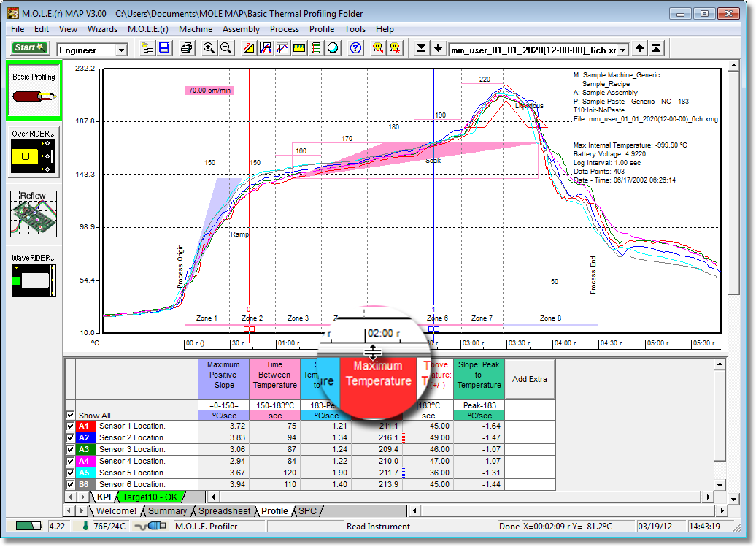Open the M.O.L.E.(r) menu
Screen dimensions: 756x547
(148, 29)
